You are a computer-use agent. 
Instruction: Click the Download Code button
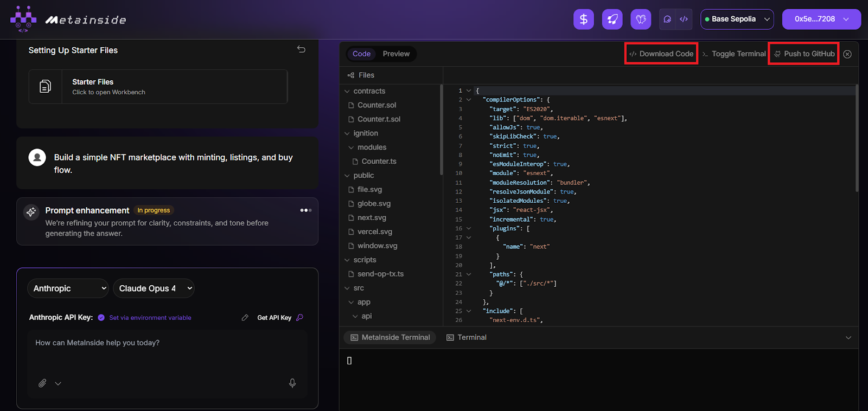coord(661,54)
